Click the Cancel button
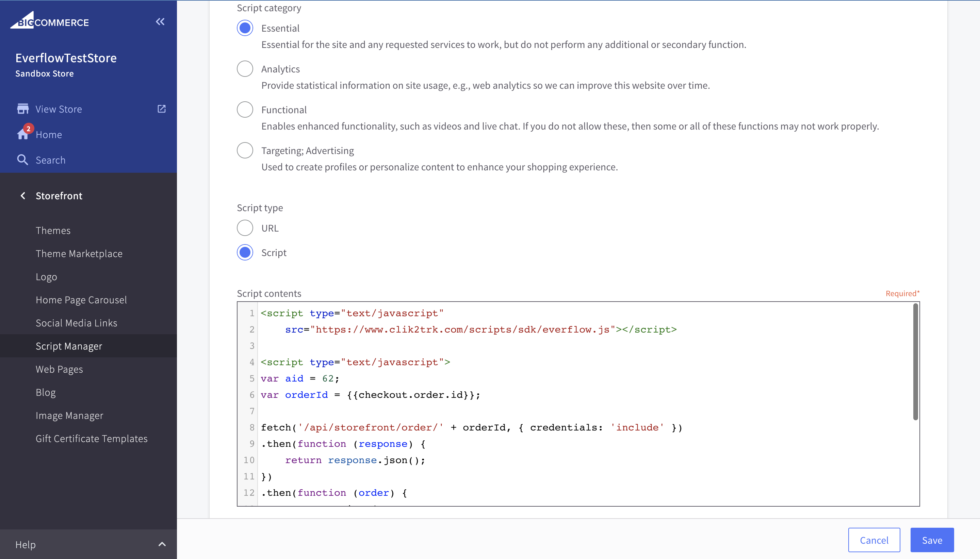Viewport: 980px width, 559px height. coord(874,540)
